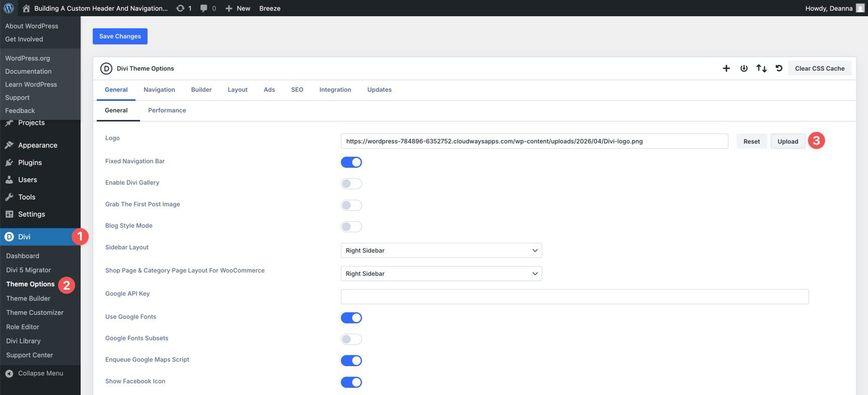Go to the SEO tab
Screen dimensions: 868x395
click(x=297, y=90)
